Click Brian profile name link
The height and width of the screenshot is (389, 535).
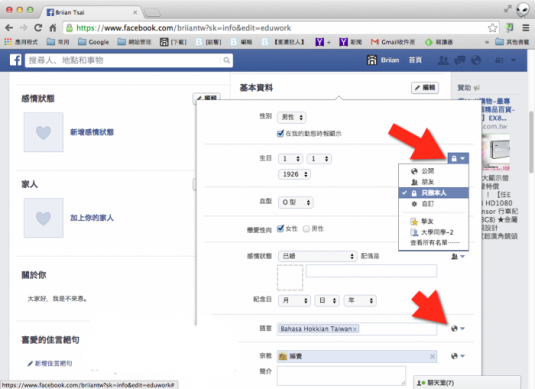point(390,60)
